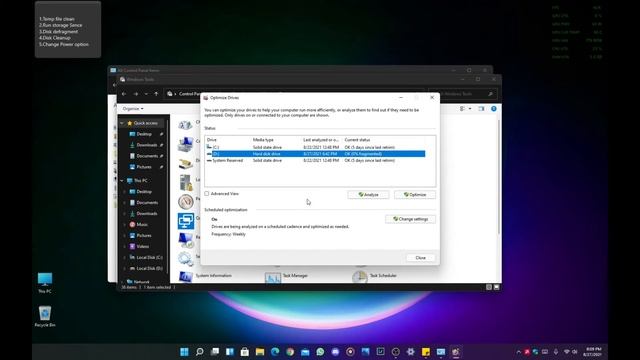Open taskbar Search icon

click(200, 352)
